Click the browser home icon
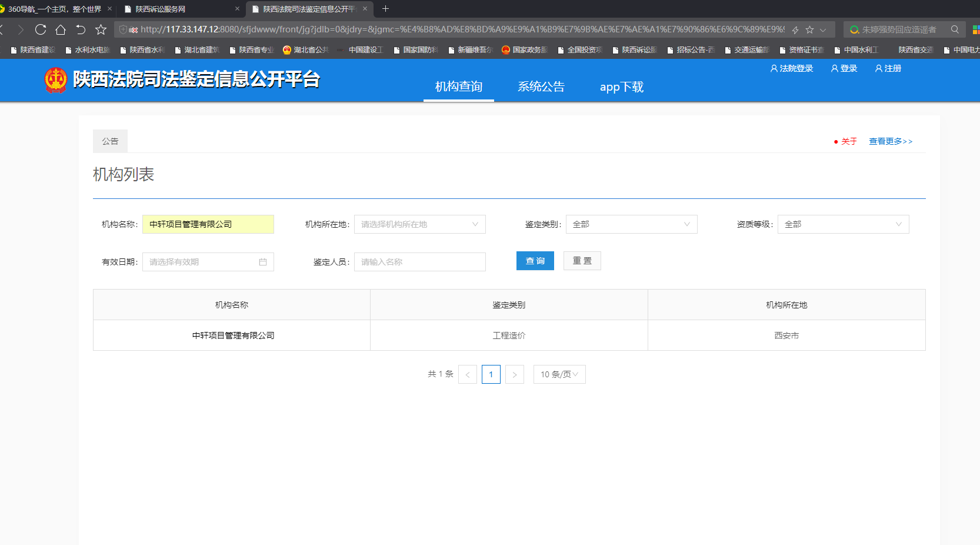The height and width of the screenshot is (545, 980). 61,29
